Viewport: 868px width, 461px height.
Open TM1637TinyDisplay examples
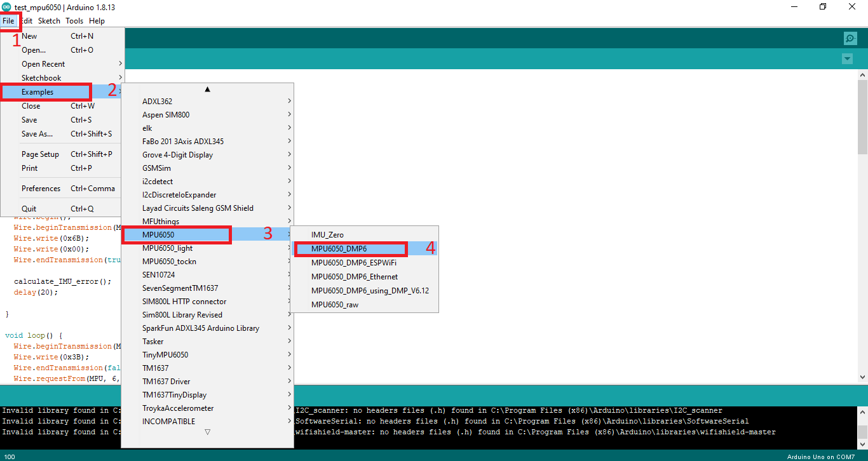(207, 395)
